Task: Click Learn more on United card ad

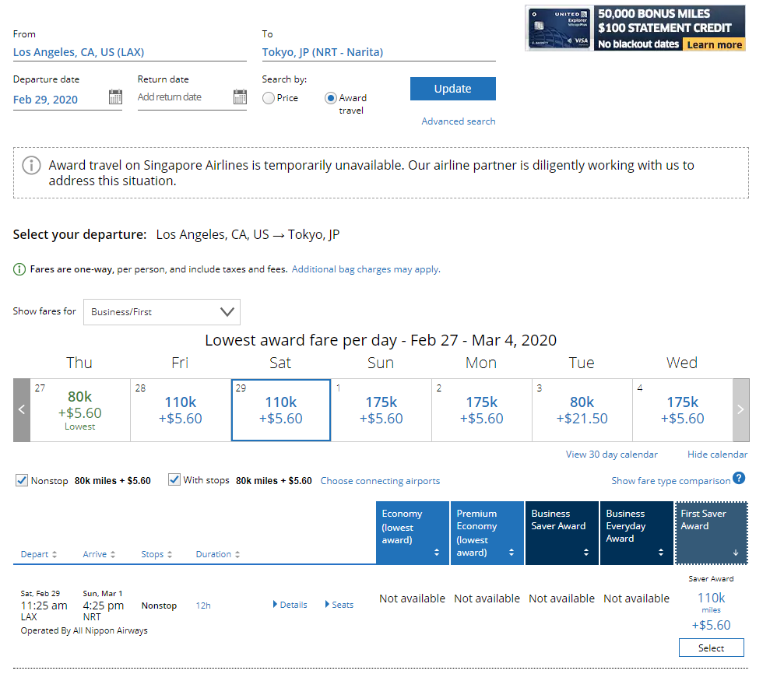Action: pos(715,44)
